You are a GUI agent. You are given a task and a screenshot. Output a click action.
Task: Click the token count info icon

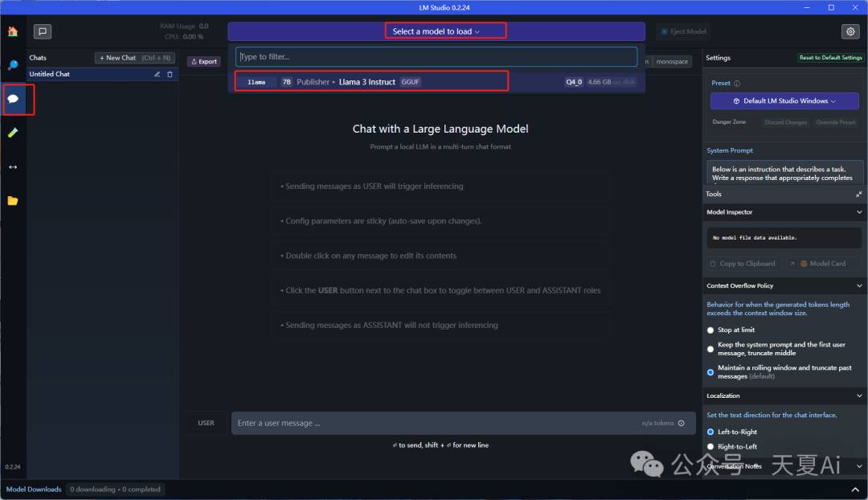click(682, 424)
